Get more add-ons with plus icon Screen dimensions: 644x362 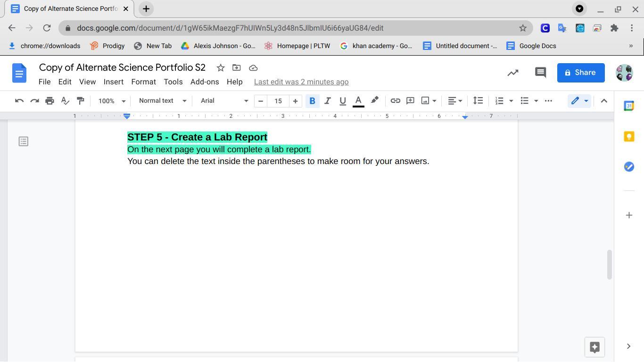click(x=629, y=215)
